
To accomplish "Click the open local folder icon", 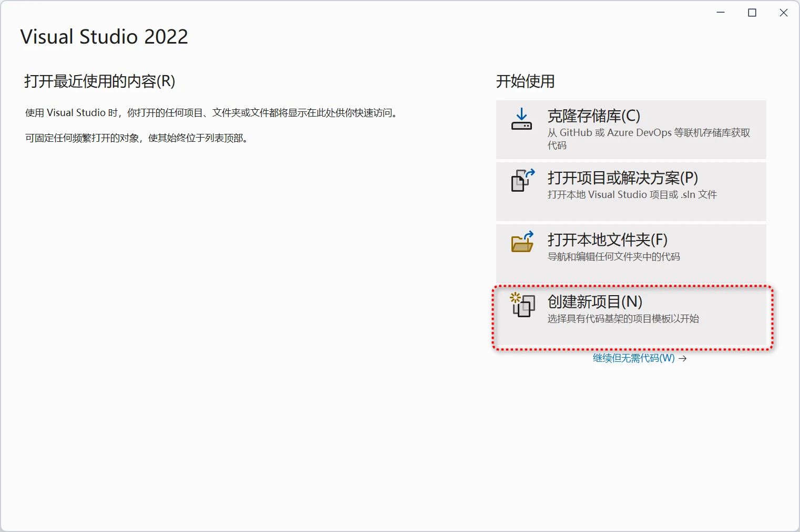I will 522,242.
